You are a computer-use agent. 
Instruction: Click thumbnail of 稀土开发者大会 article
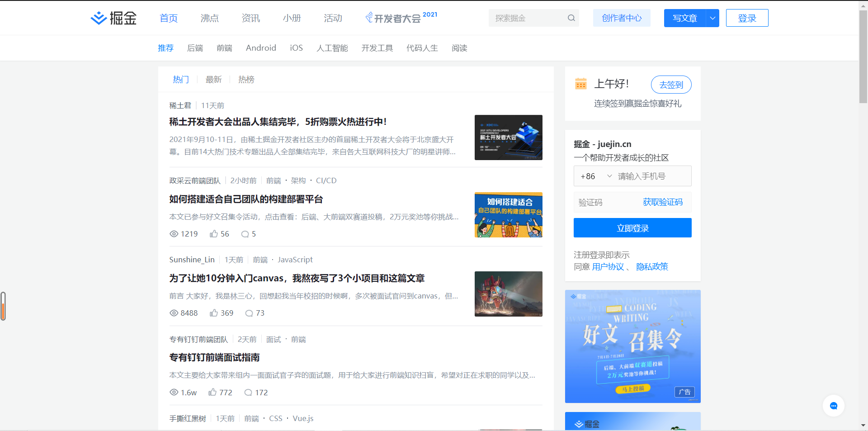pos(509,137)
